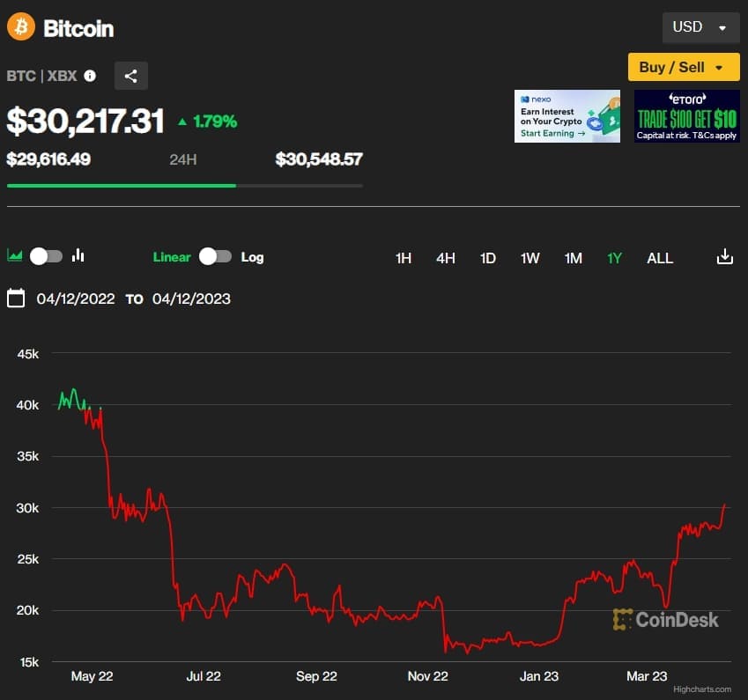
Task: Open the calendar date picker icon
Action: click(x=16, y=298)
